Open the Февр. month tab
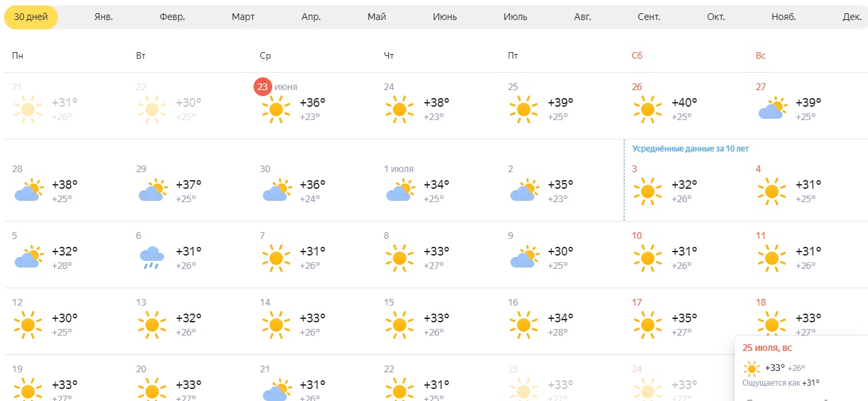The height and width of the screenshot is (401, 868). click(x=172, y=17)
